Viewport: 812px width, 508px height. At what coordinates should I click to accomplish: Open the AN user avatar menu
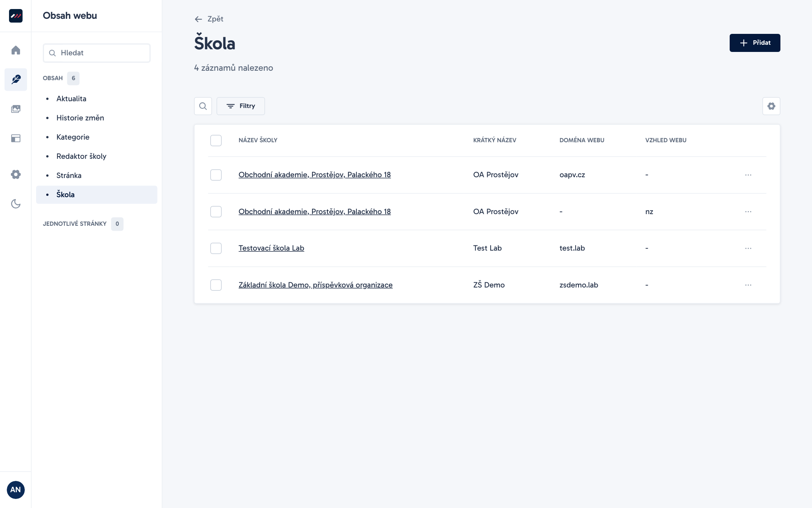[16, 490]
